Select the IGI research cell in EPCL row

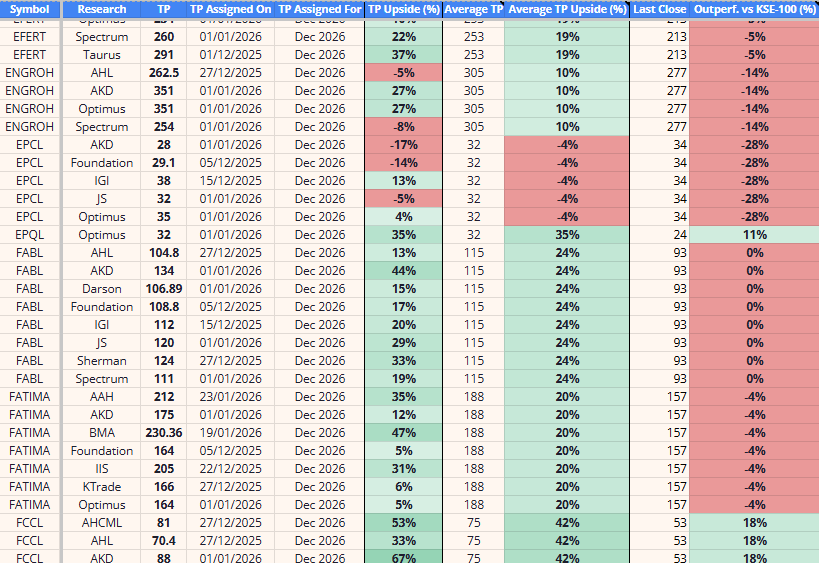click(102, 181)
